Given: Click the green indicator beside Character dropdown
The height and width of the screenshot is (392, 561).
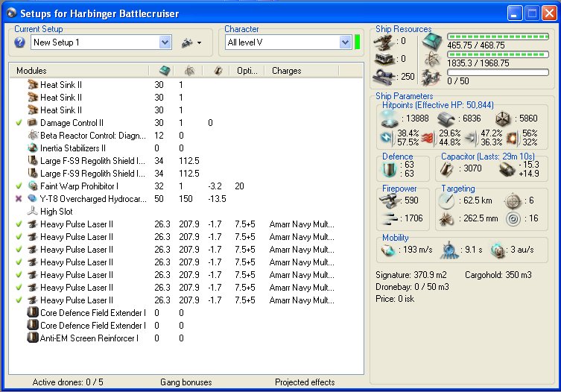Looking at the screenshot, I should [x=358, y=42].
